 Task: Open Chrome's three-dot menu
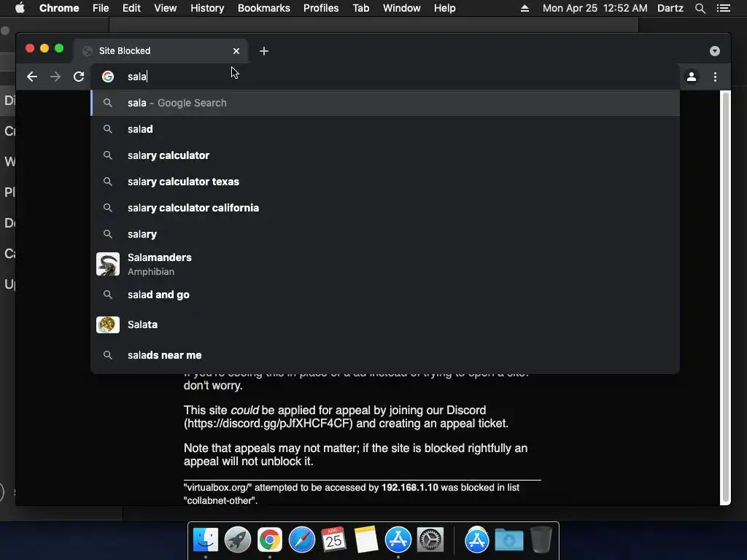[715, 77]
